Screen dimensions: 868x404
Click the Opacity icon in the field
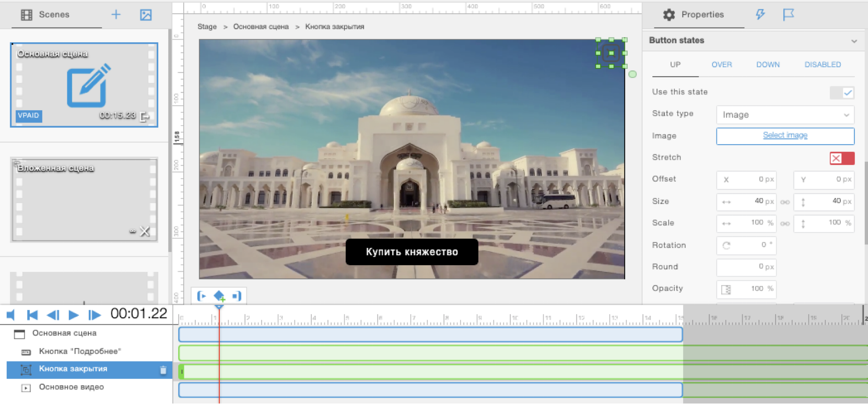click(x=726, y=289)
